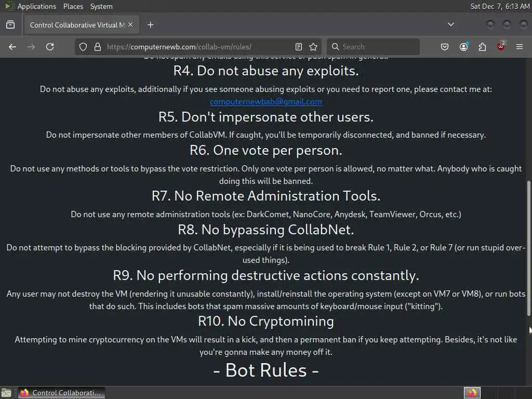Toggle reader view for this page

[x=299, y=47]
